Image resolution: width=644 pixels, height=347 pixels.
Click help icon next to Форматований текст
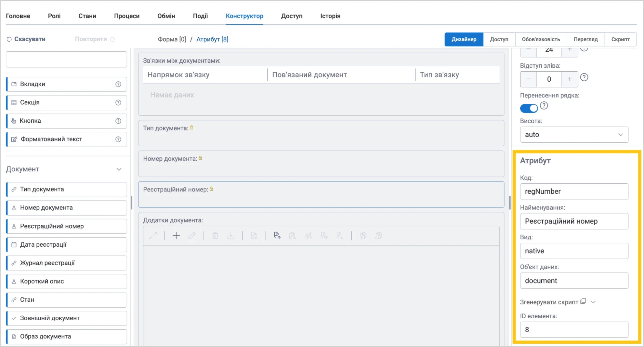click(x=118, y=139)
